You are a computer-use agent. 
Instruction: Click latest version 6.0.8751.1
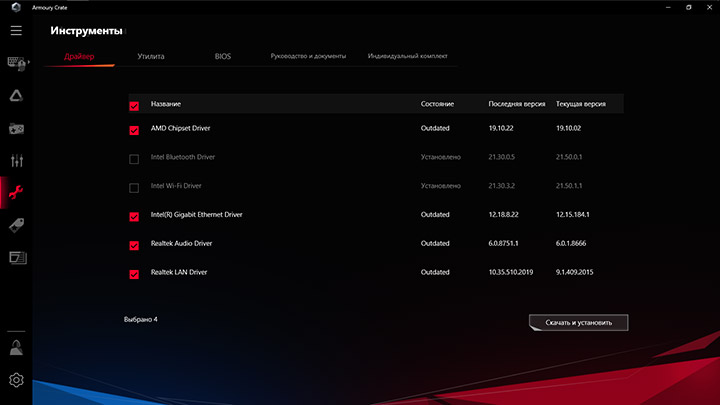click(503, 243)
